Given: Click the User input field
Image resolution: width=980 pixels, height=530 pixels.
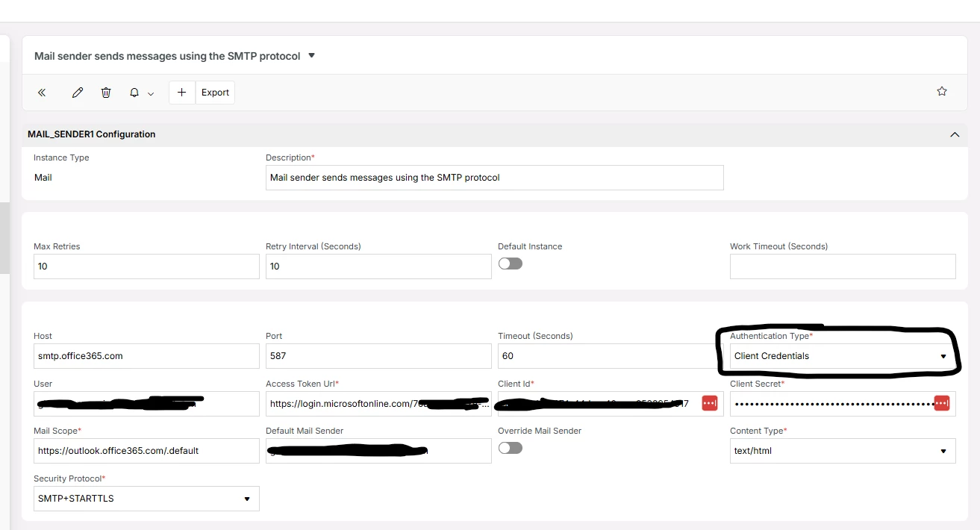Looking at the screenshot, I should [x=146, y=404].
